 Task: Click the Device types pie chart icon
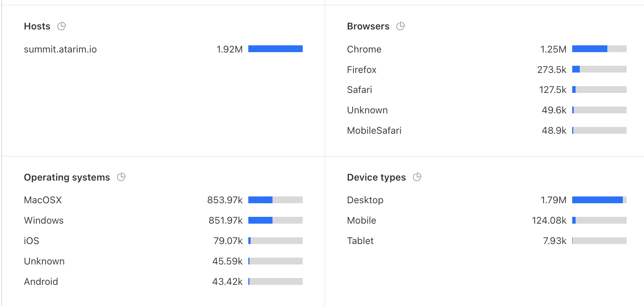pyautogui.click(x=417, y=177)
